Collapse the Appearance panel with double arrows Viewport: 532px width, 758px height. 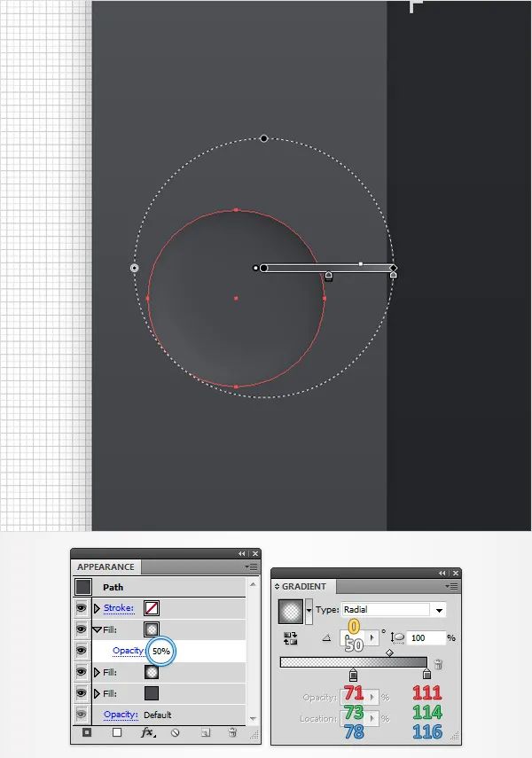(x=241, y=553)
